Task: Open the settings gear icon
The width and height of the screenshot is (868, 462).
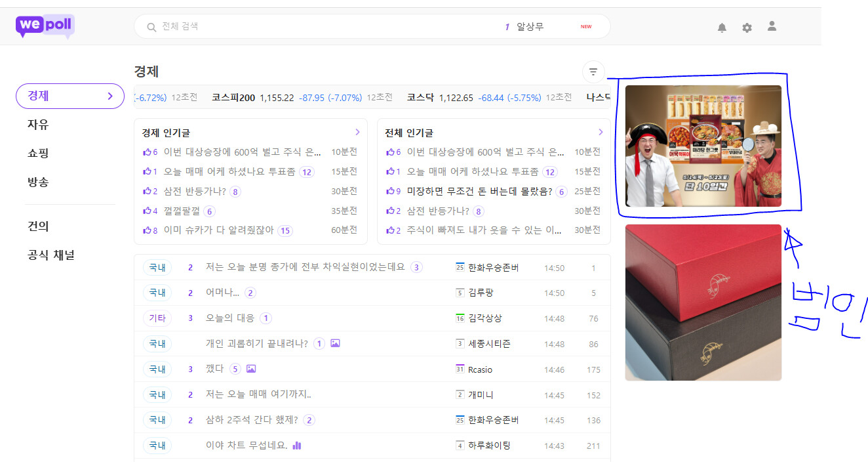Action: point(747,28)
